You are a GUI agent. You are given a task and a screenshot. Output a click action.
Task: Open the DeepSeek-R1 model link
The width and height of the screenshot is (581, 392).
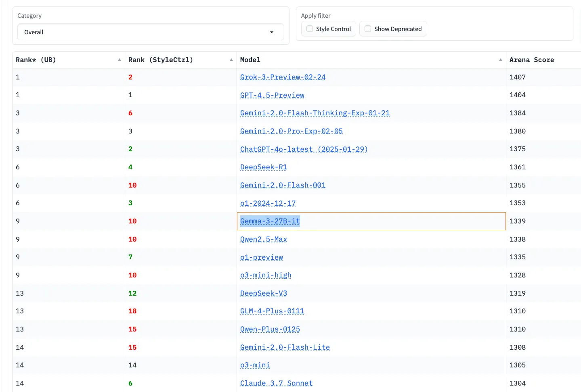[264, 167]
